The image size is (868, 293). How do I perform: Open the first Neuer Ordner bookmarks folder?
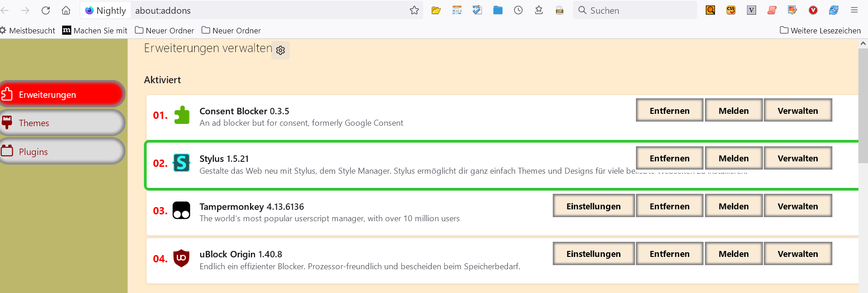click(x=164, y=31)
